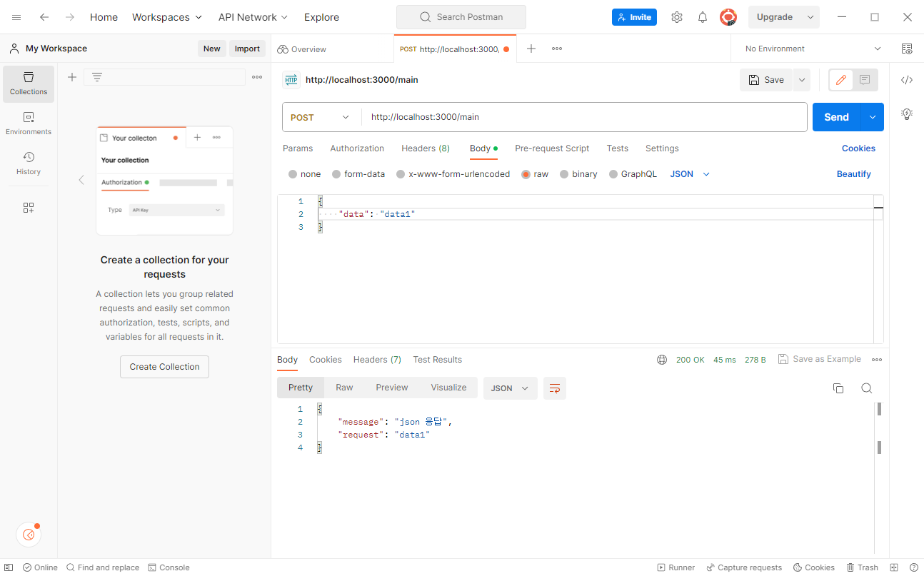The width and height of the screenshot is (924, 576).
Task: Select the raw body type
Action: (x=535, y=174)
